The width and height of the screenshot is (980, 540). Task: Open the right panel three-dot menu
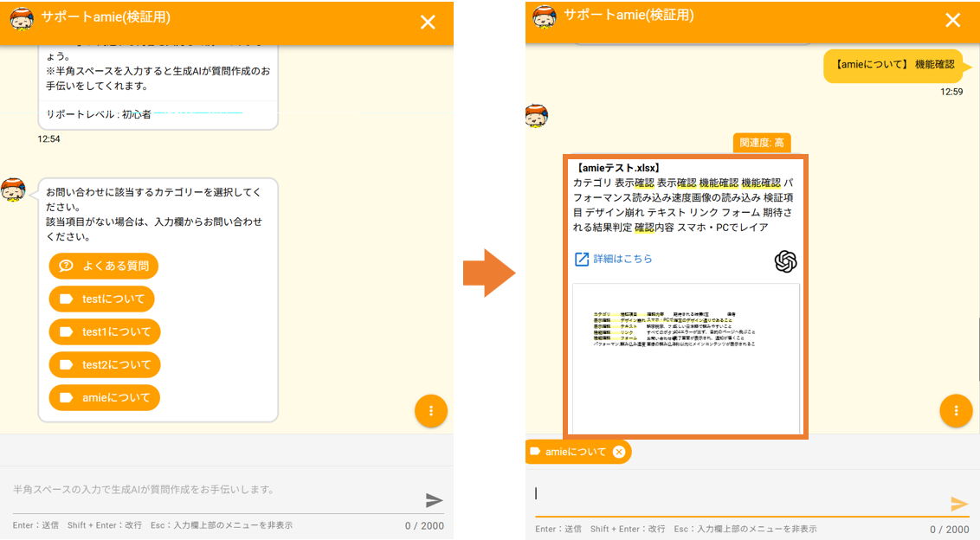point(956,411)
